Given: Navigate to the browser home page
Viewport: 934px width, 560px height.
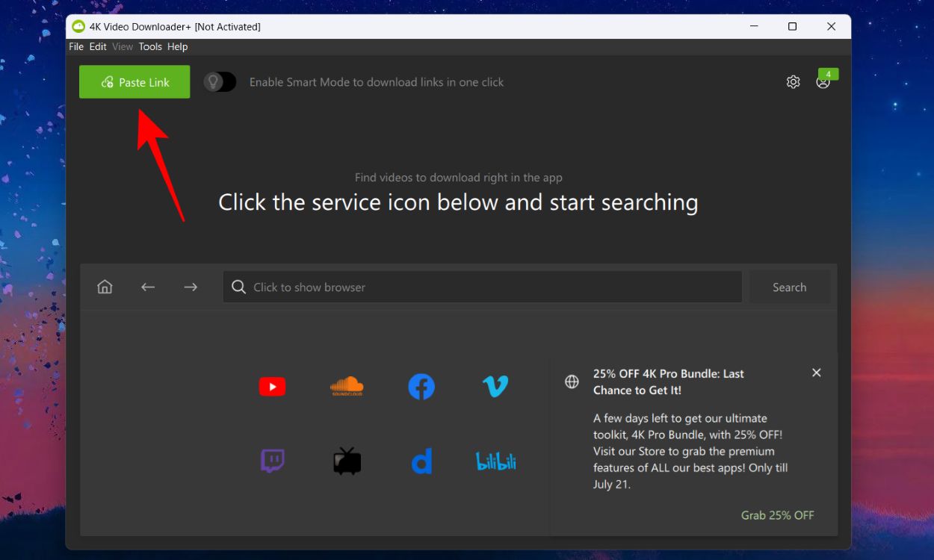Looking at the screenshot, I should [105, 286].
